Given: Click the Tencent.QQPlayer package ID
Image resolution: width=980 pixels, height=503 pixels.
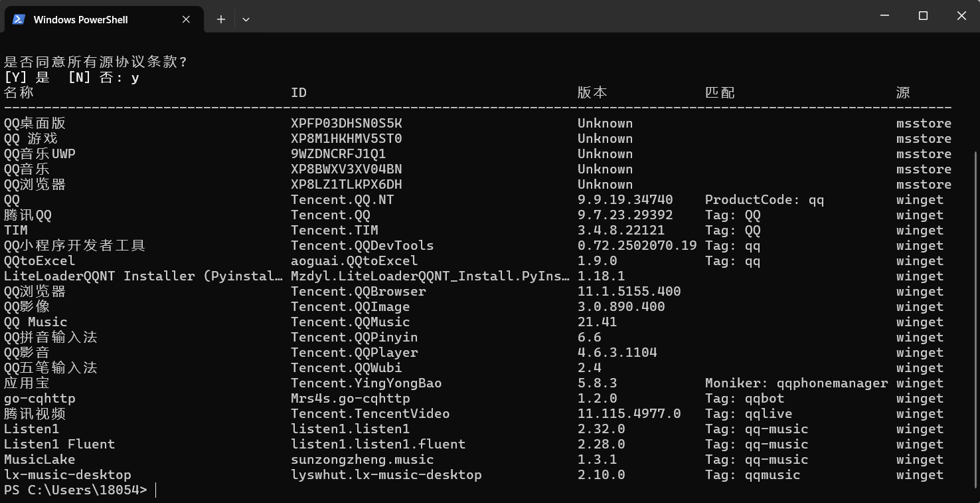Looking at the screenshot, I should pos(355,352).
